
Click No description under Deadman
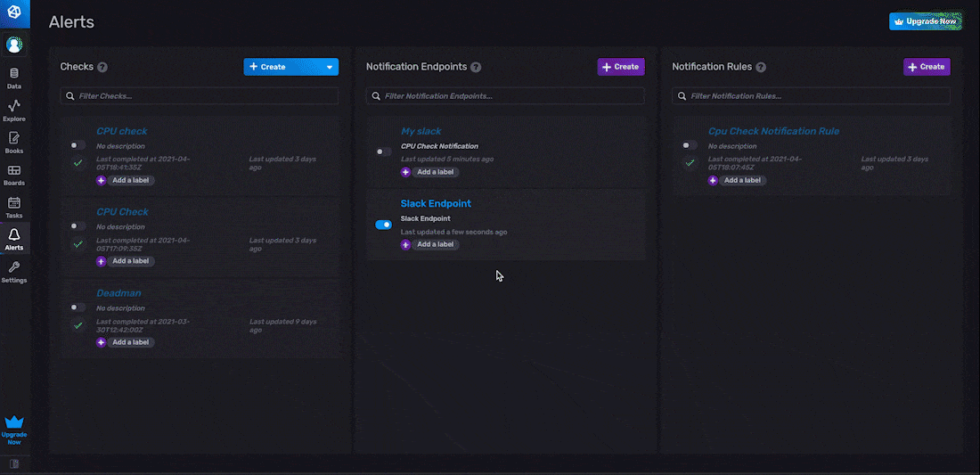pos(120,308)
